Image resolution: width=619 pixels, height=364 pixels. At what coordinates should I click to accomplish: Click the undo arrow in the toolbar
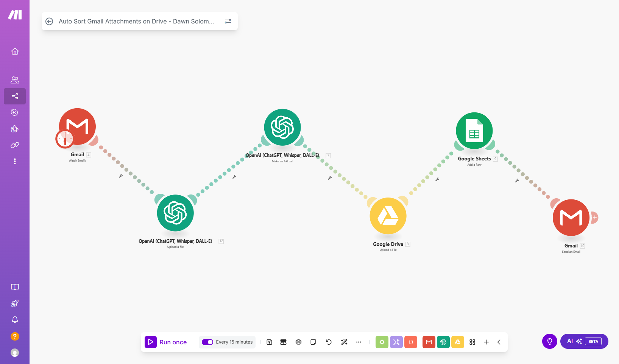(329, 342)
